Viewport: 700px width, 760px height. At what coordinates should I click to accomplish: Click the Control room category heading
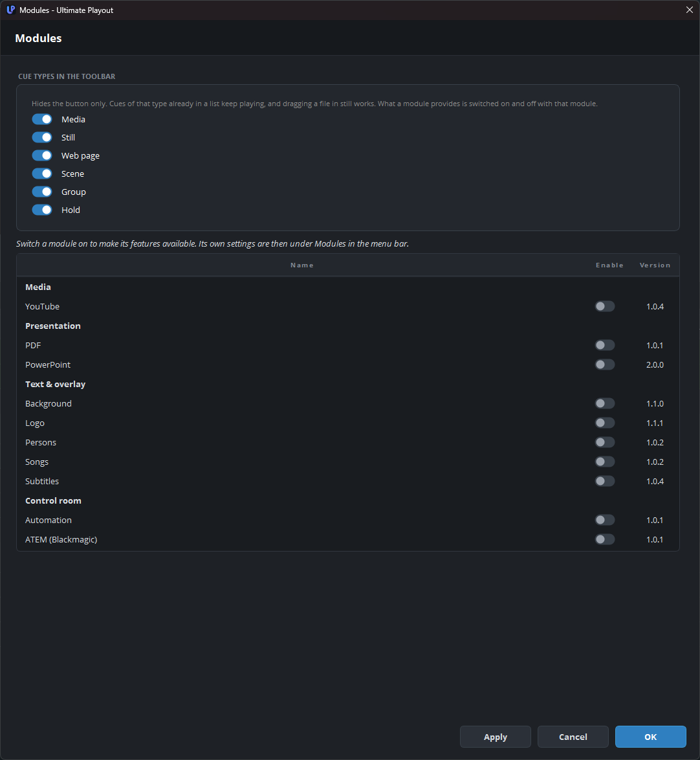pos(53,500)
